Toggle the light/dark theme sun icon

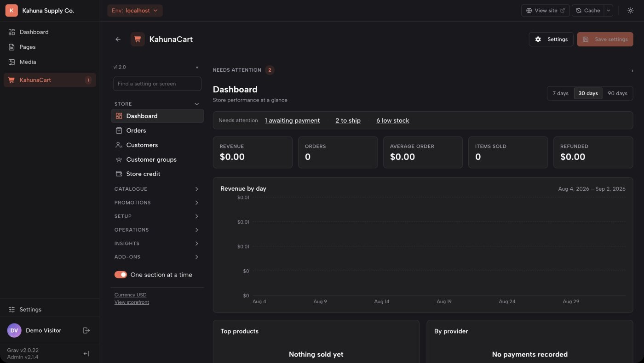click(630, 11)
